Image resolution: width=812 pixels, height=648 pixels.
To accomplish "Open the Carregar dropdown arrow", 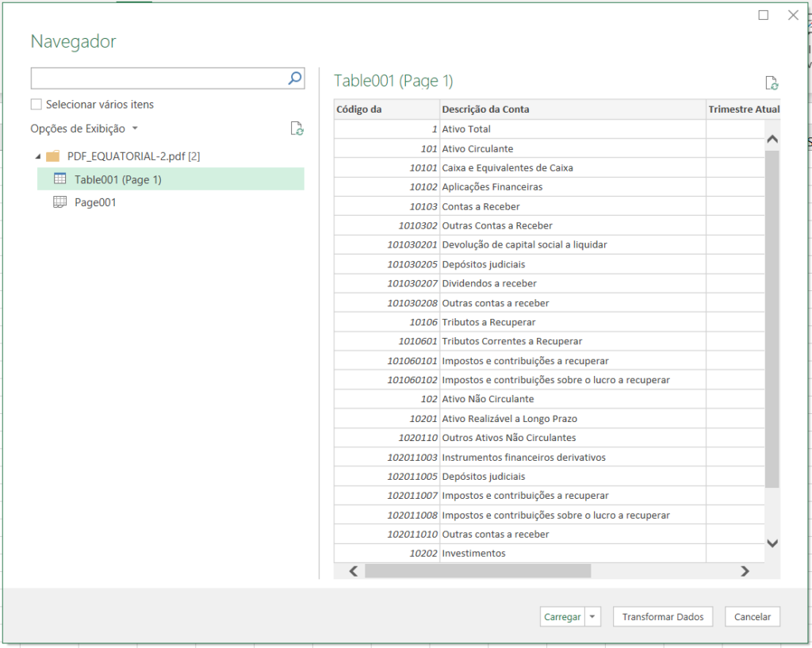I will point(592,616).
